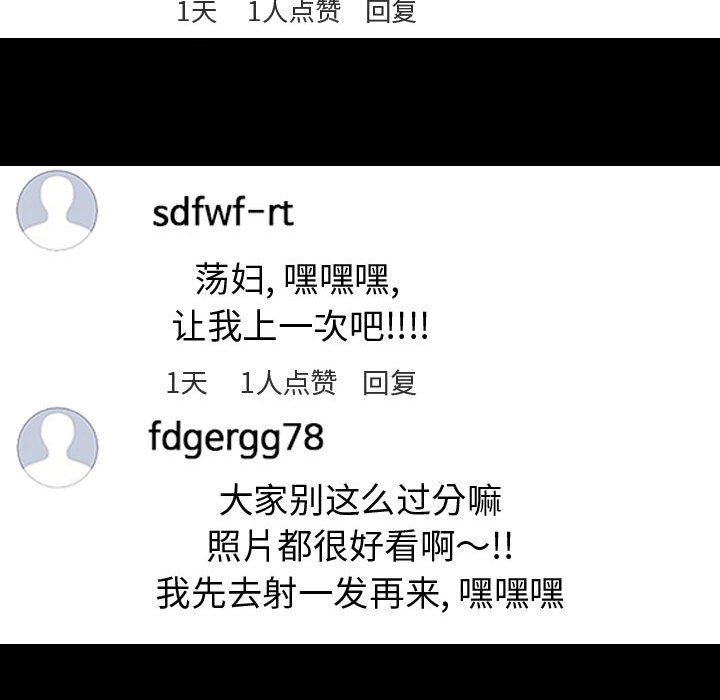Select the line 照片都很好看啊～!!
Image resolution: width=720 pixels, height=700 pixels.
click(x=360, y=546)
